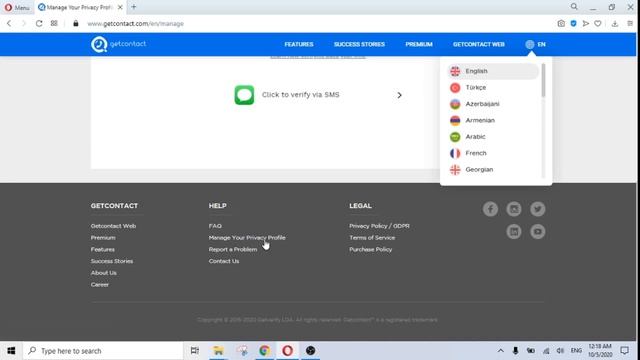Click the green SMS message icon

(x=244, y=95)
